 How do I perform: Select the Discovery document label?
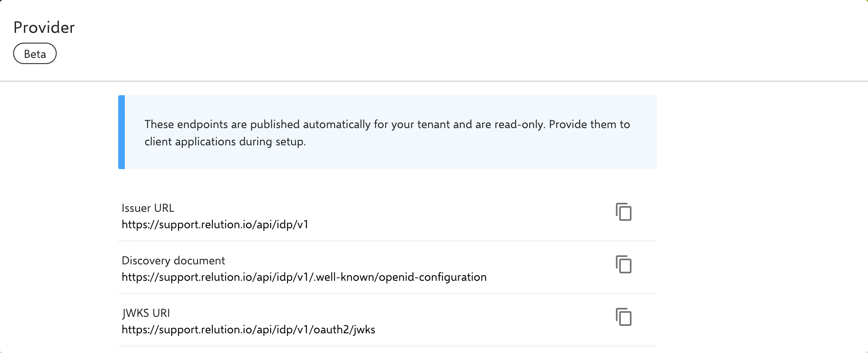(x=173, y=261)
